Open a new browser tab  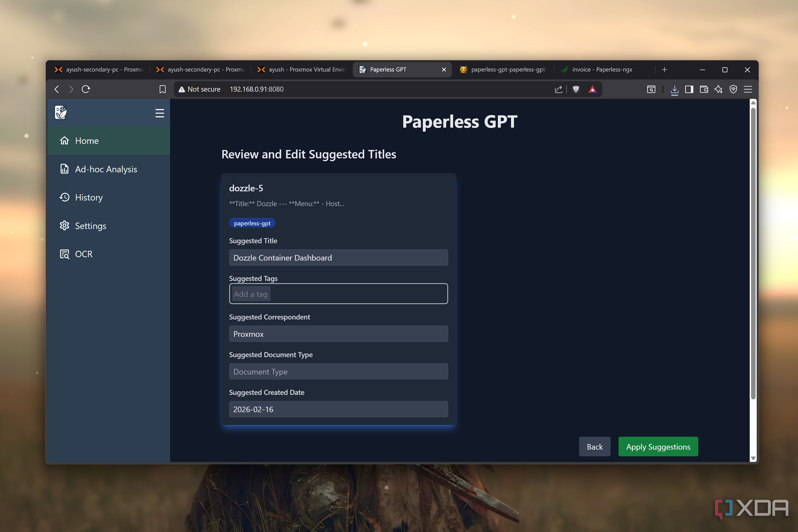[x=664, y=69]
